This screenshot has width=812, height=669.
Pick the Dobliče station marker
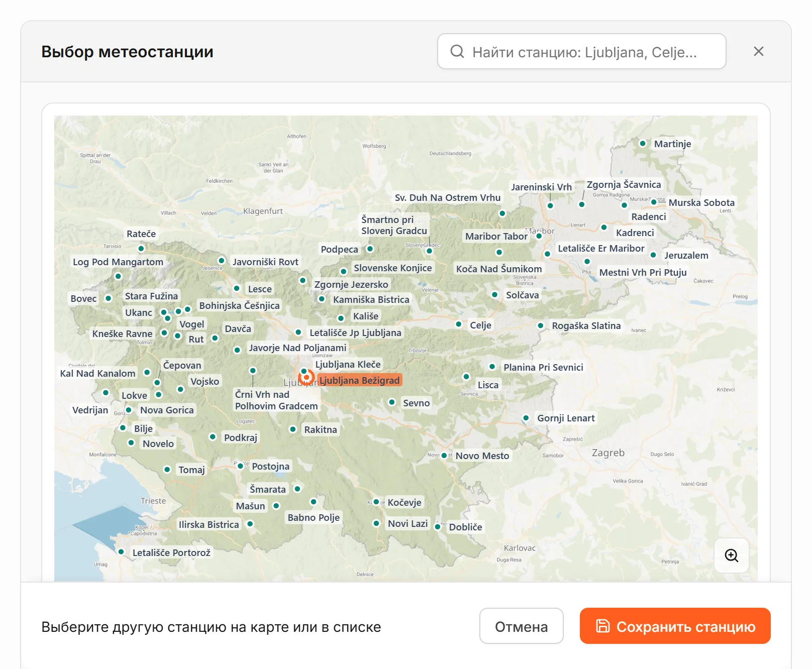coord(438,527)
